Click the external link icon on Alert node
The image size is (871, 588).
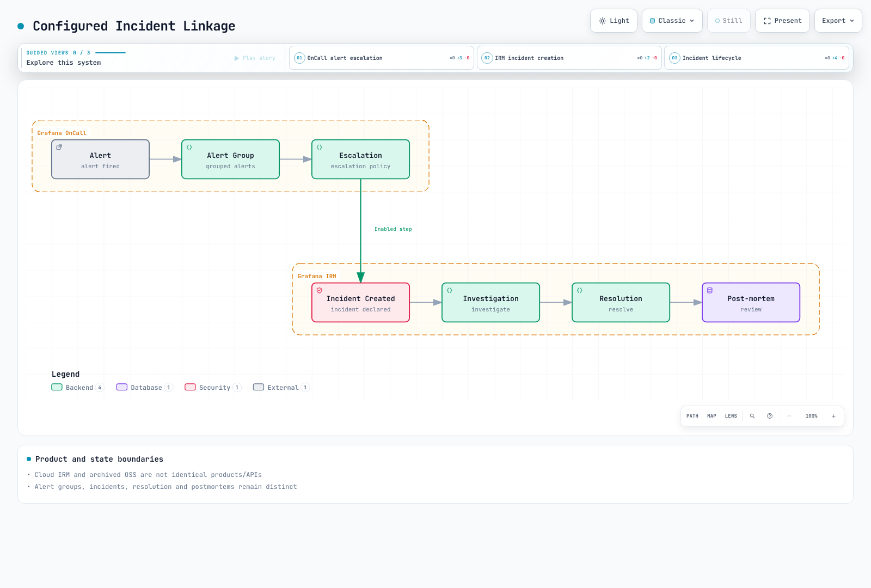coord(59,147)
